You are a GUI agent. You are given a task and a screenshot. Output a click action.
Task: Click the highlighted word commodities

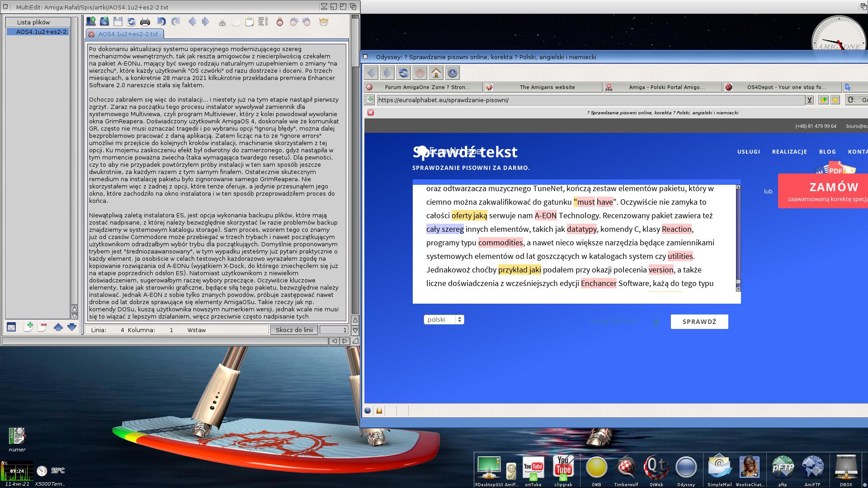coord(500,243)
